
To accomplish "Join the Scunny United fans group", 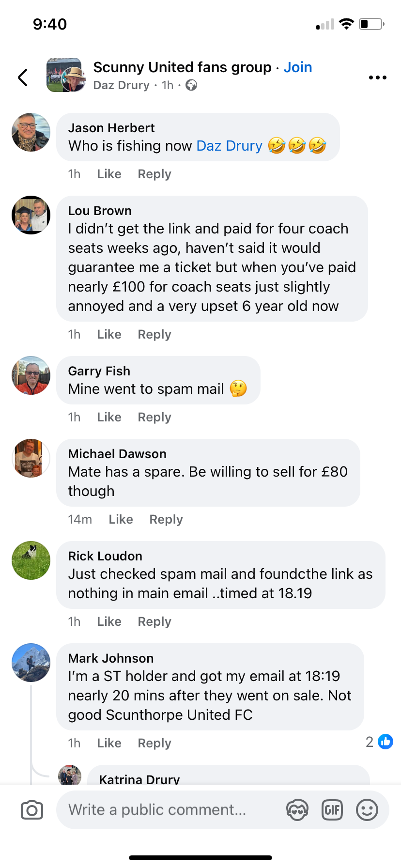I will click(x=297, y=67).
